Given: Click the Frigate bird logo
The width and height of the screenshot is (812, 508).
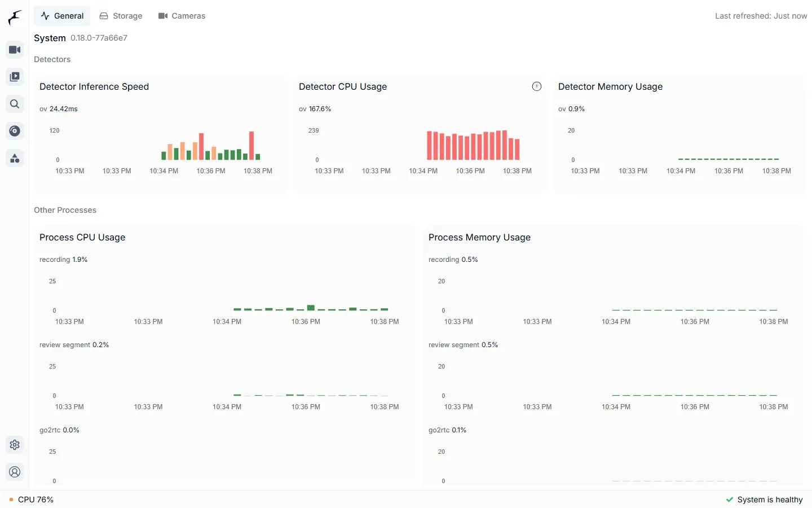Looking at the screenshot, I should coord(15,17).
